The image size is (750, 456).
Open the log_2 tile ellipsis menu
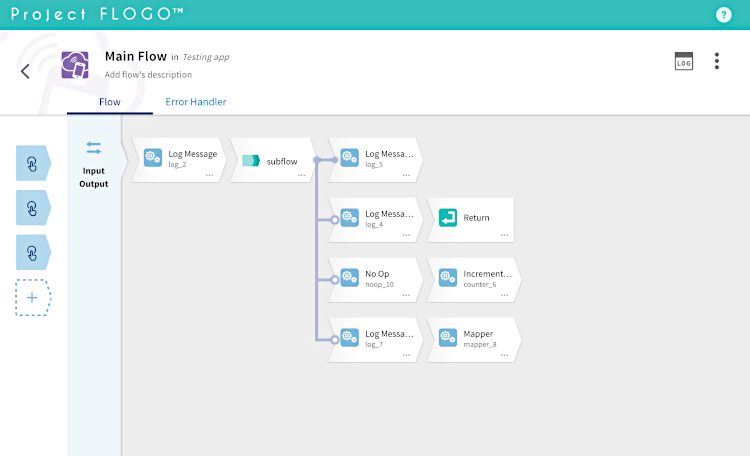point(210,175)
